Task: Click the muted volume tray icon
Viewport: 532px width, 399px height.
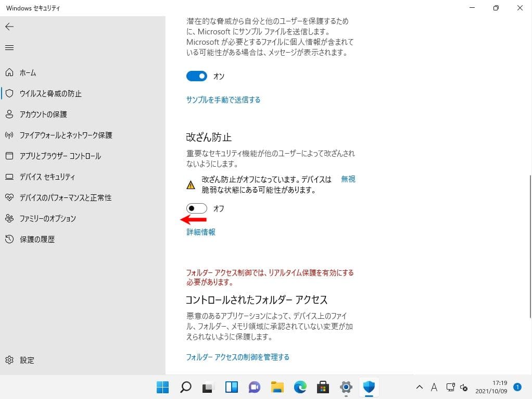Action: click(x=464, y=388)
